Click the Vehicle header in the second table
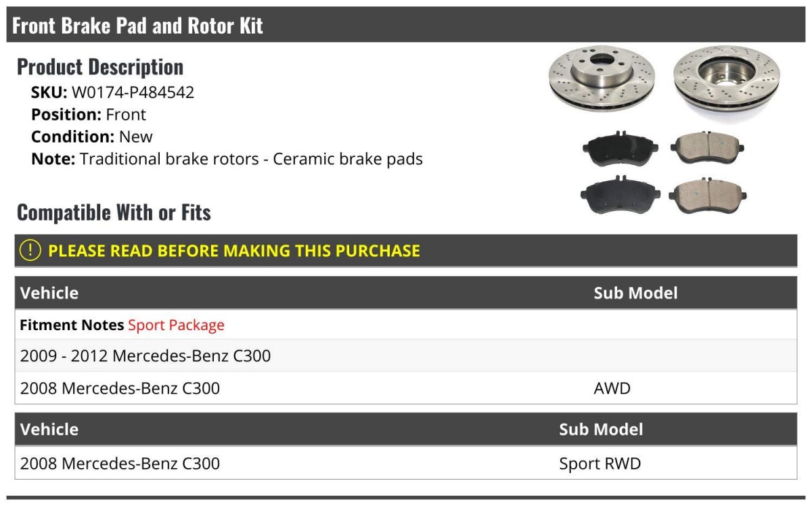The height and width of the screenshot is (506, 812). (49, 430)
